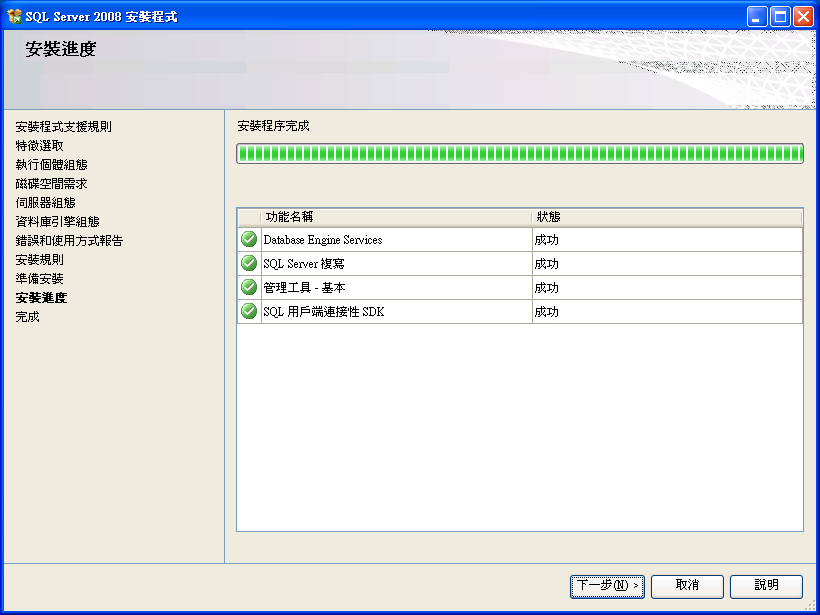This screenshot has width=820, height=615.
Task: Click the 取消 button
Action: (687, 586)
